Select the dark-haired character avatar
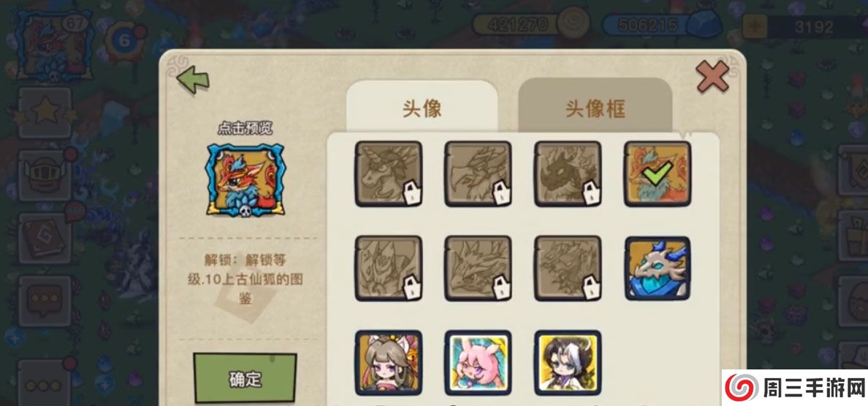The height and width of the screenshot is (406, 868). click(x=568, y=363)
